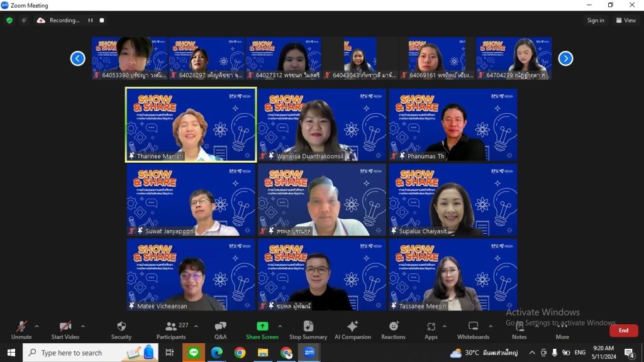
Task: Open the LINE app on the taskbar
Action: click(194, 353)
